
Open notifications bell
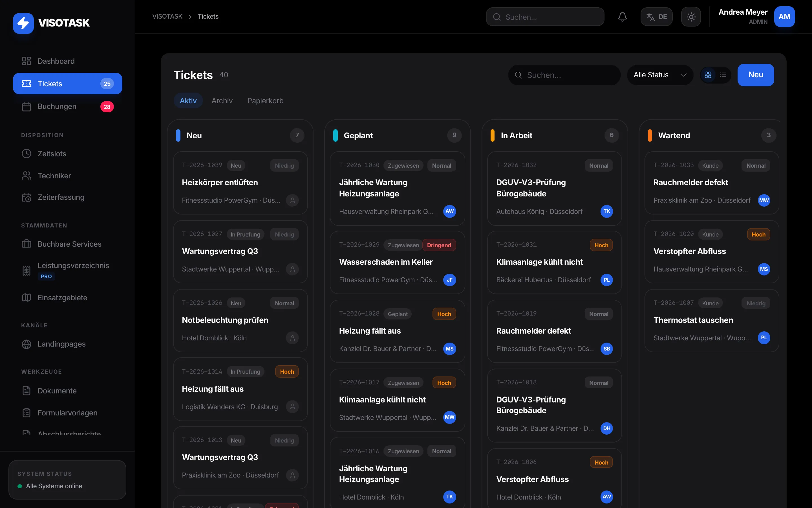[623, 17]
